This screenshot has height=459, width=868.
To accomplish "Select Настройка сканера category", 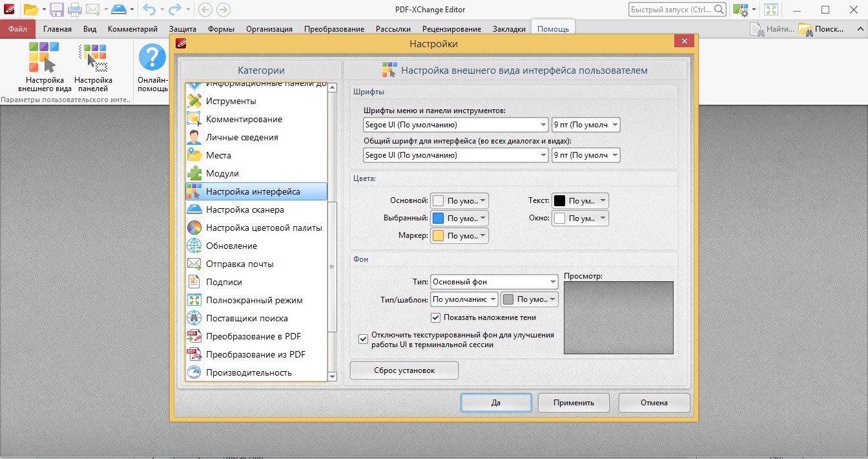I will tap(245, 209).
